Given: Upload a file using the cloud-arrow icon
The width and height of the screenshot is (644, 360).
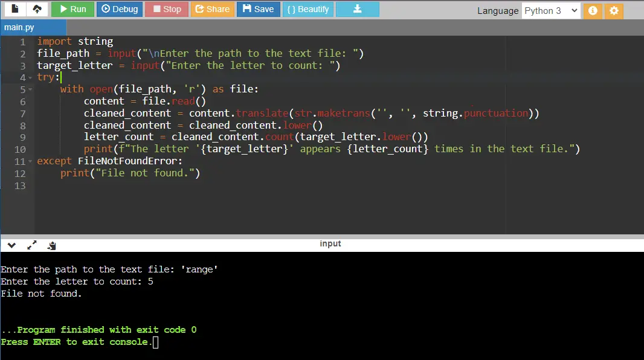Looking at the screenshot, I should point(37,9).
